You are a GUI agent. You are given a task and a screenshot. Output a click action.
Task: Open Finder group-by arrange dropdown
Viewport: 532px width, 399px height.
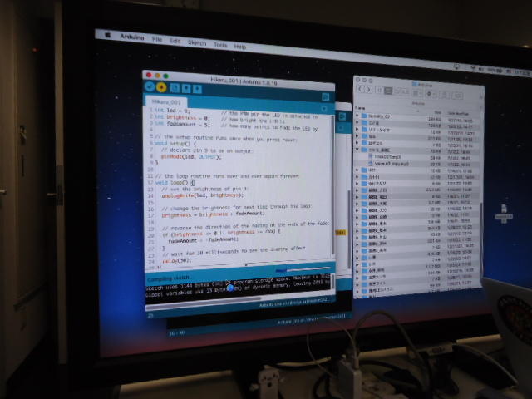tap(416, 92)
